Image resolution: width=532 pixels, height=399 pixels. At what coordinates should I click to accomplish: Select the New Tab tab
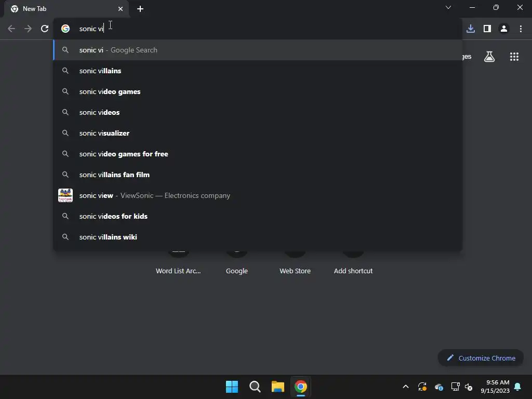[x=66, y=9]
